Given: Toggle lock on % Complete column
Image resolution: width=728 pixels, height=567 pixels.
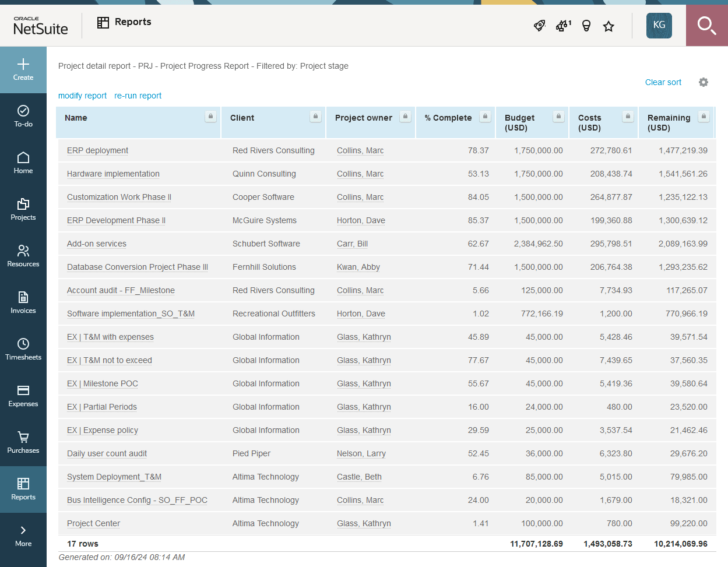Looking at the screenshot, I should [485, 117].
